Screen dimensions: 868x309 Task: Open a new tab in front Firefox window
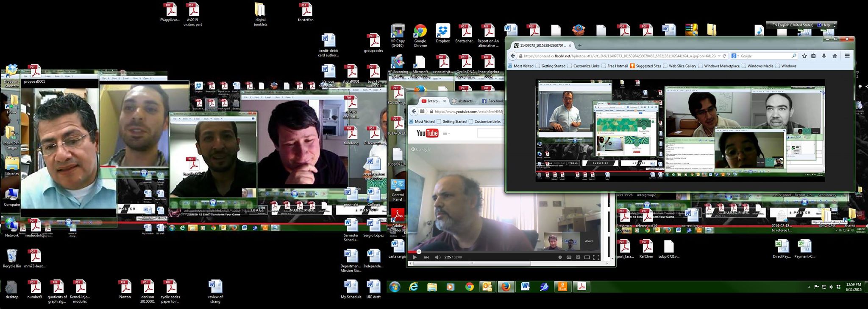pyautogui.click(x=580, y=45)
